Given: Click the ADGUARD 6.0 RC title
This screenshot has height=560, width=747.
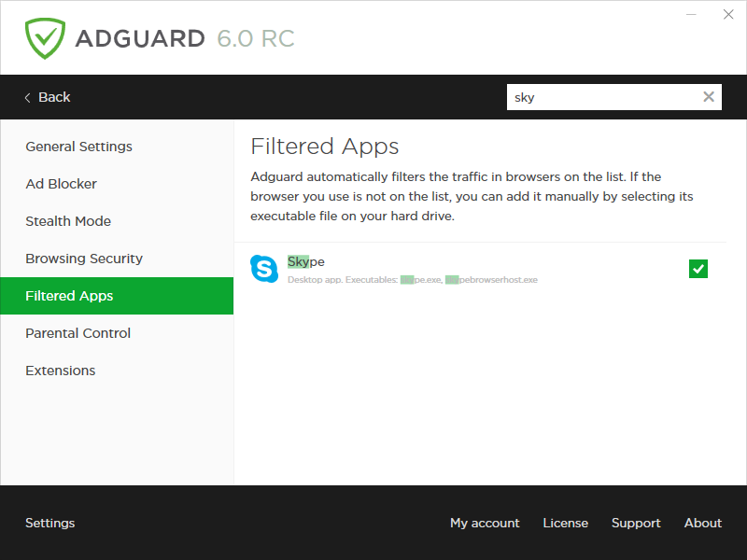Looking at the screenshot, I should [185, 38].
